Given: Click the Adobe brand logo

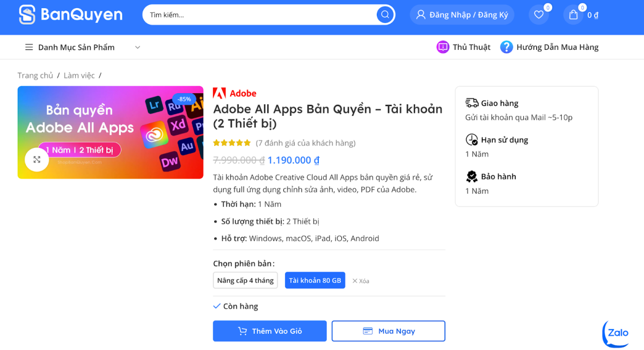Looking at the screenshot, I should click(x=235, y=93).
